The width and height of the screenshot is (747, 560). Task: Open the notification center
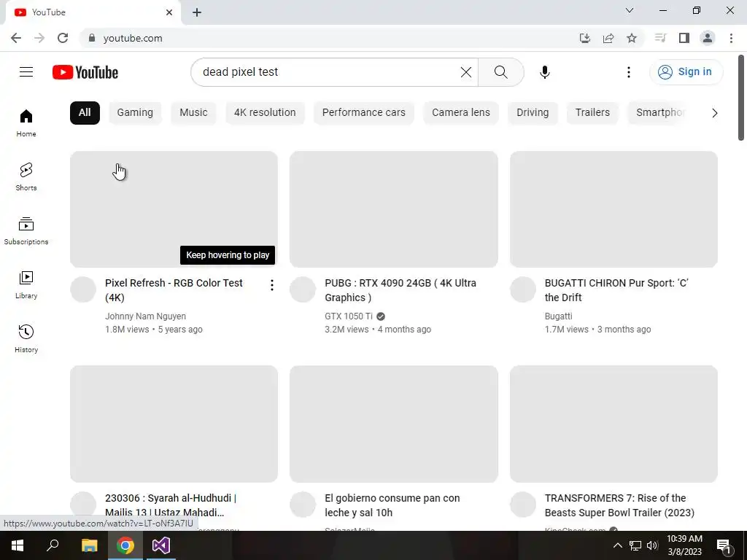pyautogui.click(x=724, y=545)
